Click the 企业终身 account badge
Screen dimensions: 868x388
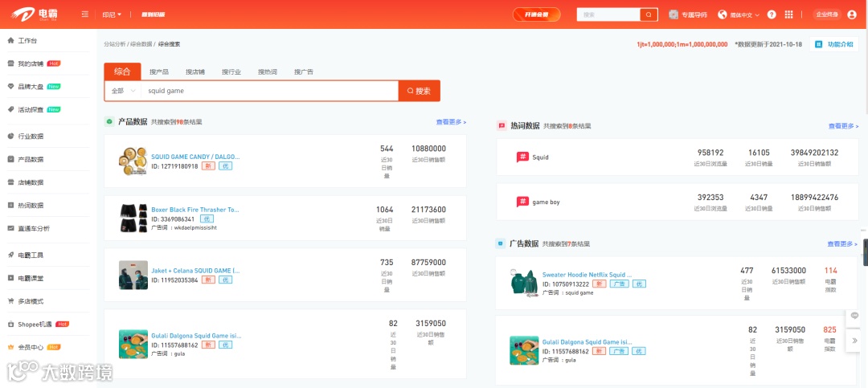pos(827,15)
